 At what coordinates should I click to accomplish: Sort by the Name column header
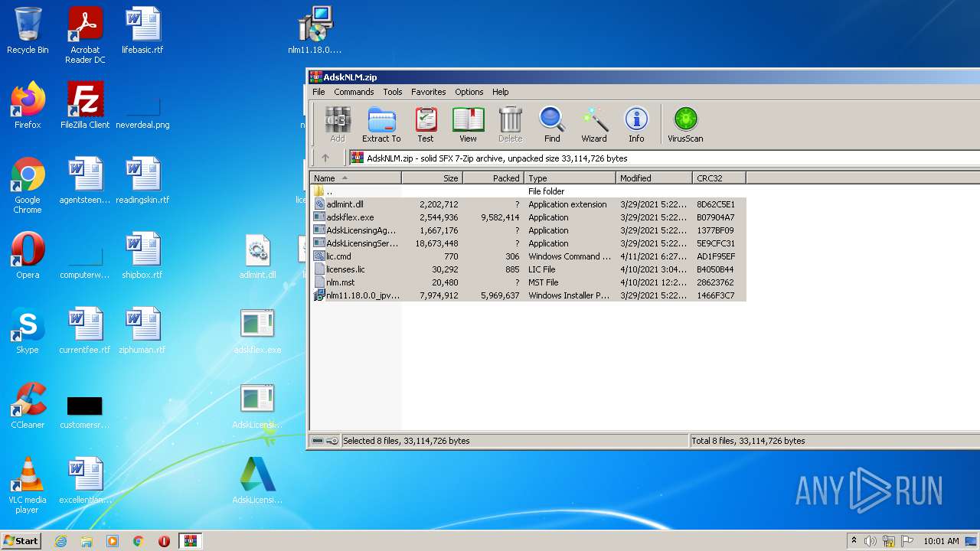(x=355, y=178)
